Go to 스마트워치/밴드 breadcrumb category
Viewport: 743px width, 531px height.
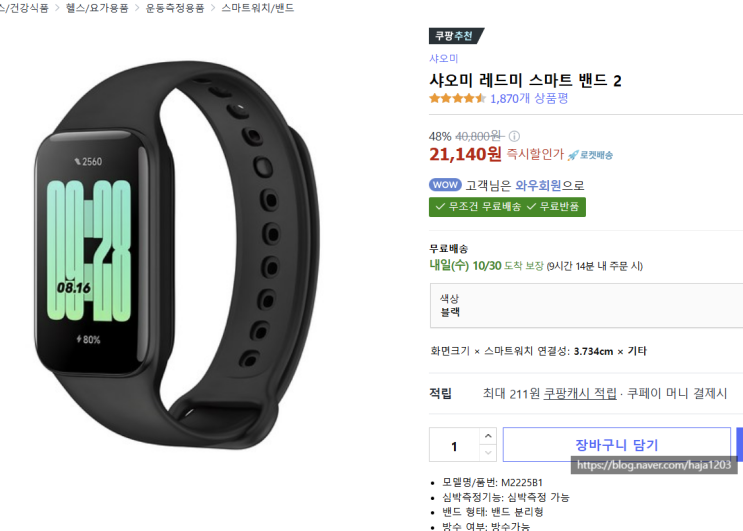[258, 8]
